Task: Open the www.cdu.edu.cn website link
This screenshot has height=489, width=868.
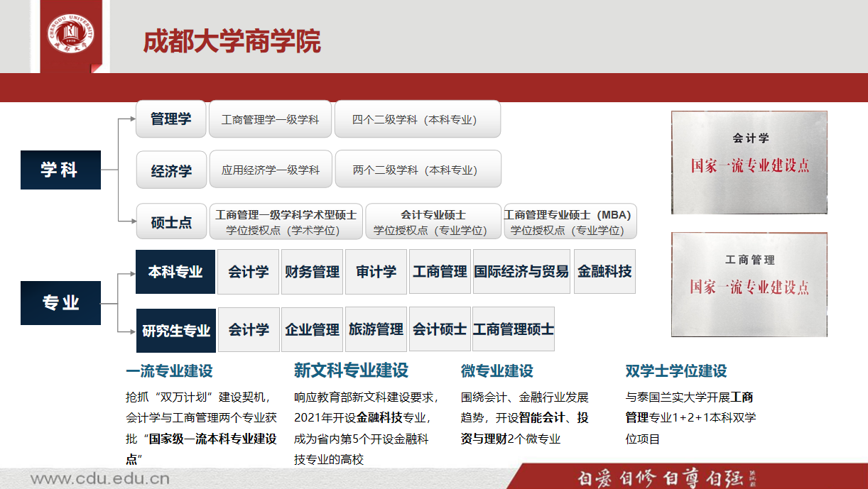Action: [99, 478]
